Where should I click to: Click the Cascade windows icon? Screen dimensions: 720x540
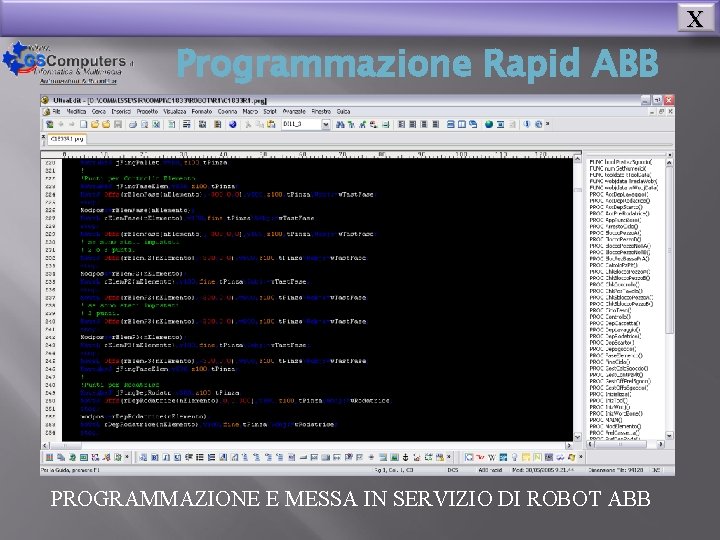473,124
